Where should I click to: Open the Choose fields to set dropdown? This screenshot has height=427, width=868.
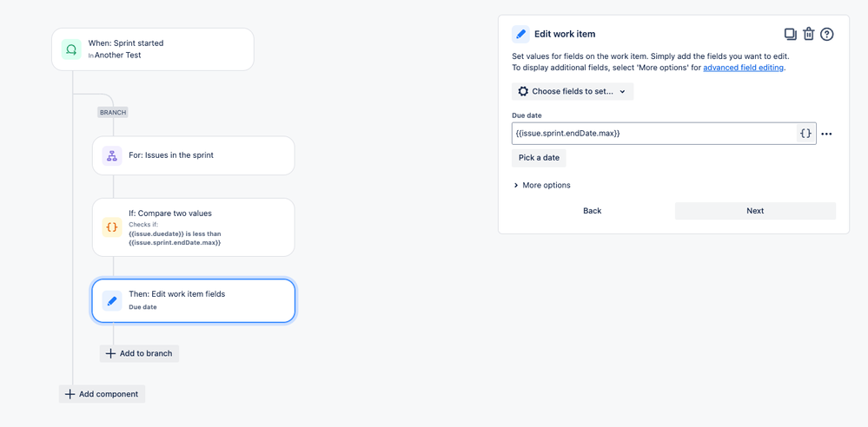[x=573, y=92]
